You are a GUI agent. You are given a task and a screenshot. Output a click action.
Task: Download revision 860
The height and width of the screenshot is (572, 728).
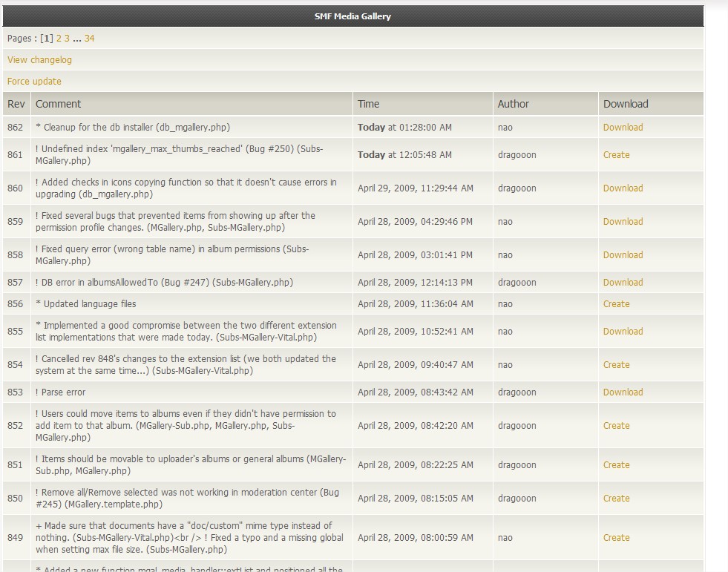point(623,188)
